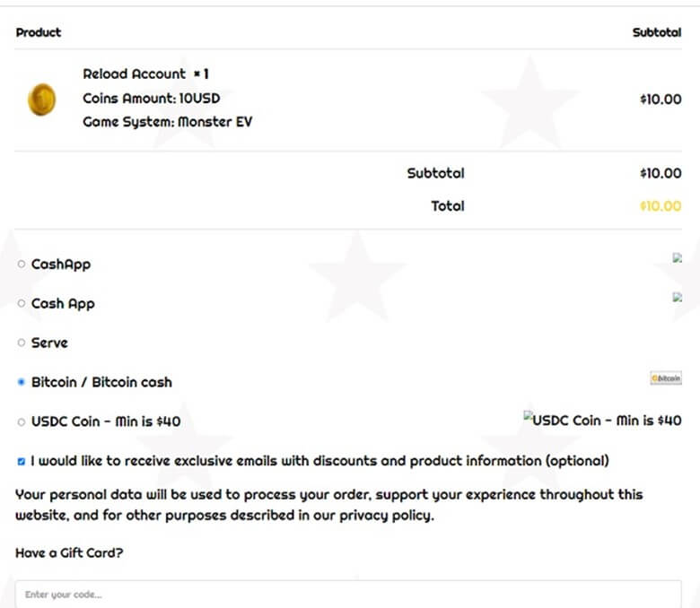
Task: Click the Serve payment label
Action: click(x=49, y=343)
